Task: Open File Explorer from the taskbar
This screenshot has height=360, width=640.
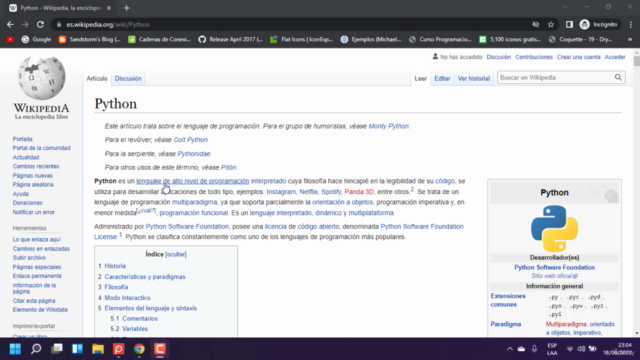Action: coord(98,349)
